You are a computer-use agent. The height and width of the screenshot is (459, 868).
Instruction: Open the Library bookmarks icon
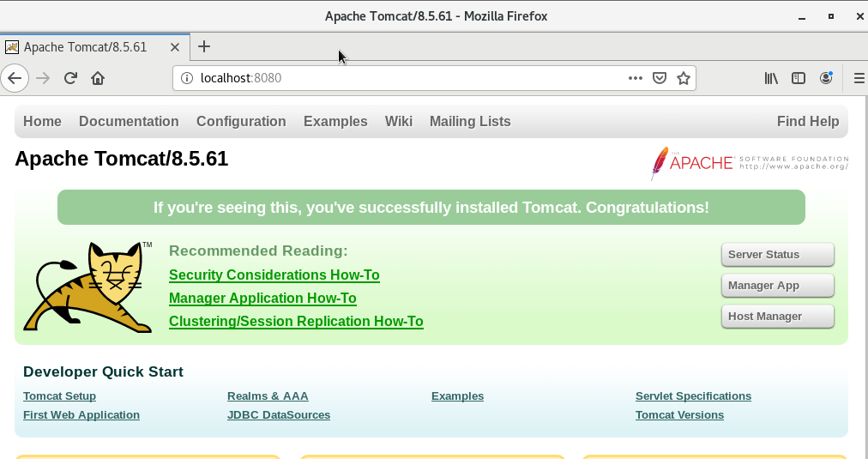tap(771, 78)
